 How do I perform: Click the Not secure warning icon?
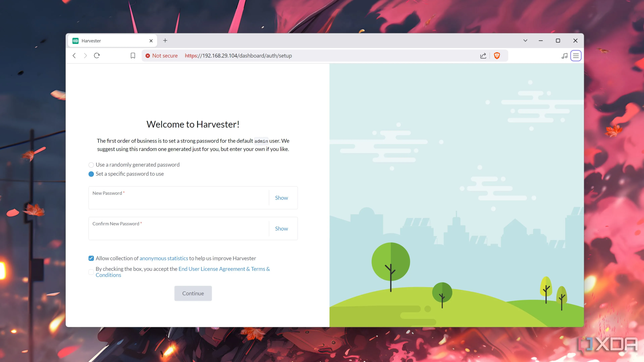click(148, 56)
